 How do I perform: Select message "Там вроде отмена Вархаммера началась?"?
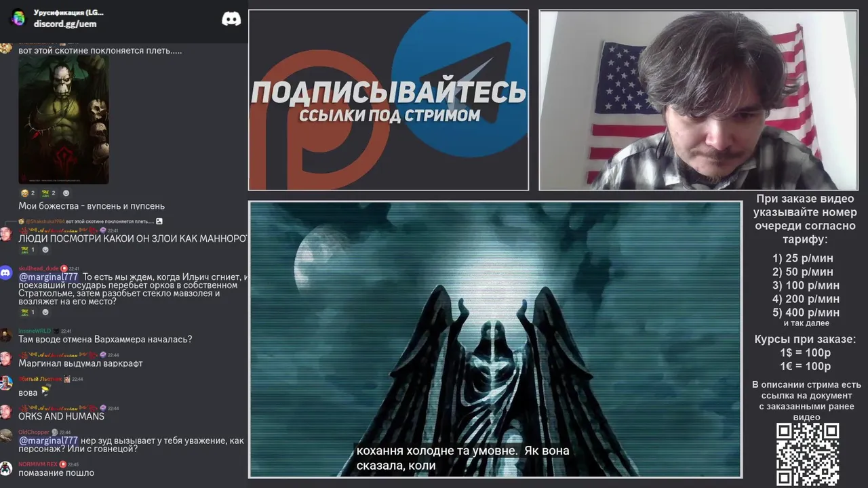click(105, 340)
